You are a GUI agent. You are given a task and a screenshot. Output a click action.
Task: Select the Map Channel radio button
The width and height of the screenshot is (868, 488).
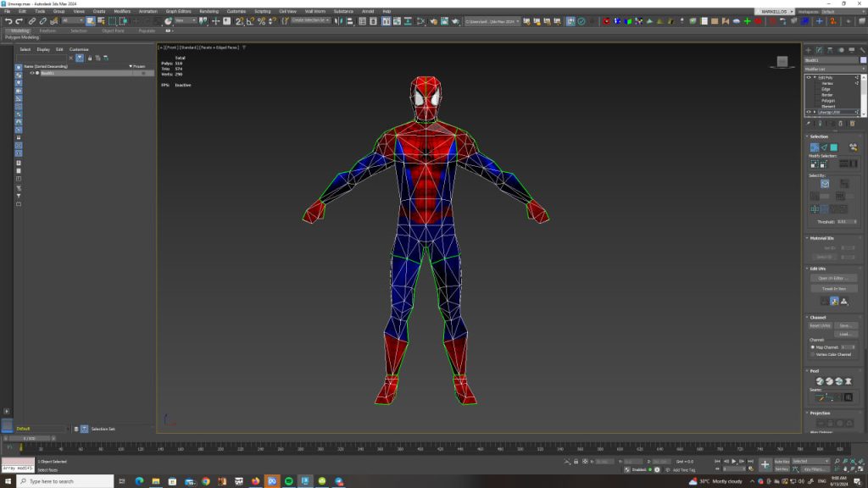click(x=813, y=347)
